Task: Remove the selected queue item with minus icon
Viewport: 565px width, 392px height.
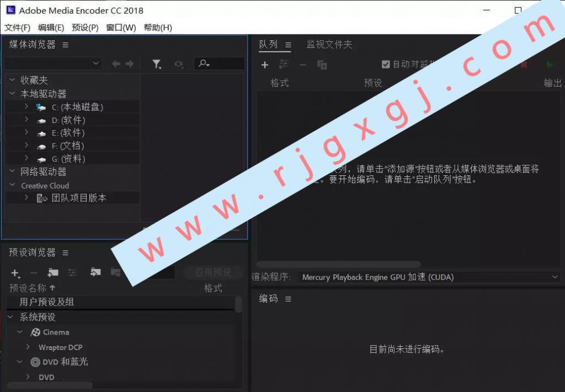Action: coord(303,65)
